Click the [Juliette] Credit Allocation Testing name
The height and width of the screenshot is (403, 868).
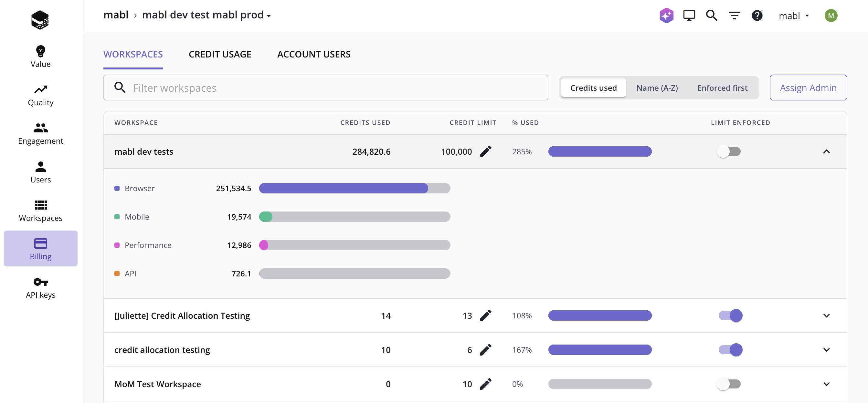(x=182, y=315)
